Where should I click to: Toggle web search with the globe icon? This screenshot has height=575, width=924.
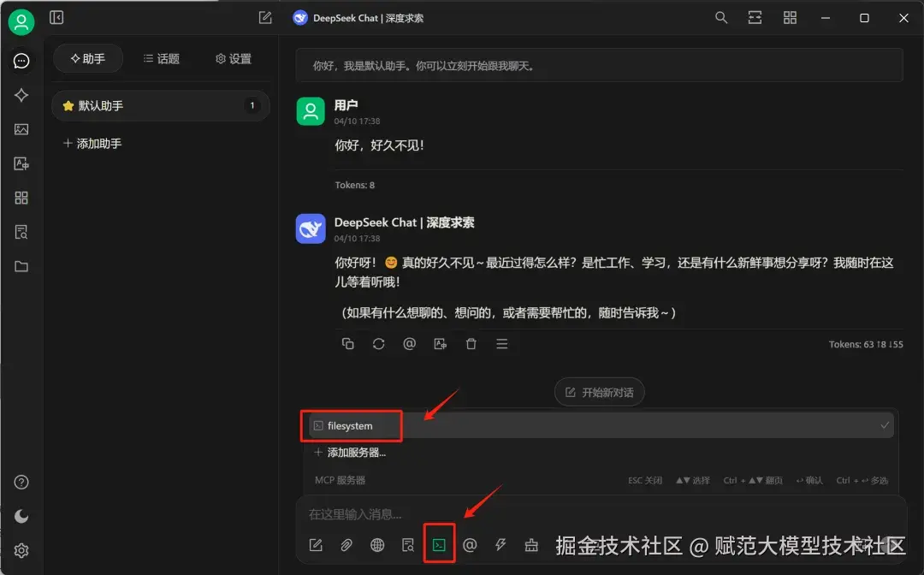[x=377, y=545]
